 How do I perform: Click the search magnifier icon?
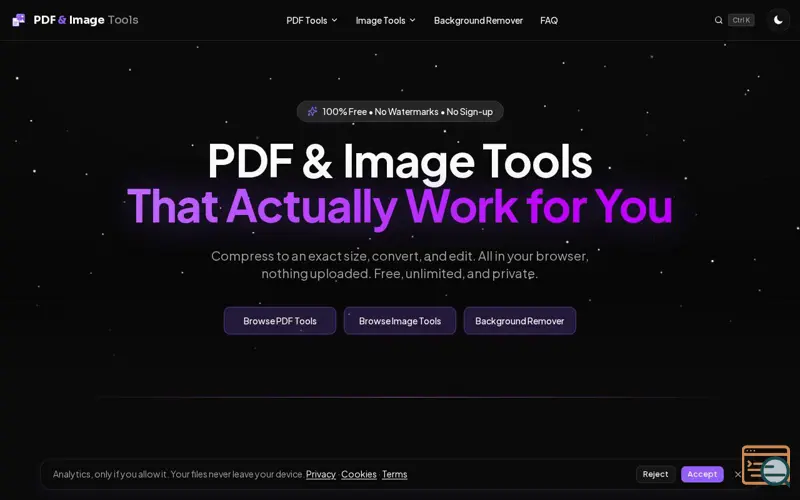coord(718,20)
